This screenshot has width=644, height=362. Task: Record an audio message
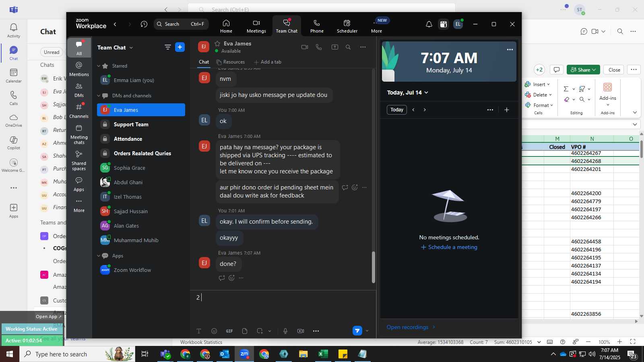click(285, 331)
